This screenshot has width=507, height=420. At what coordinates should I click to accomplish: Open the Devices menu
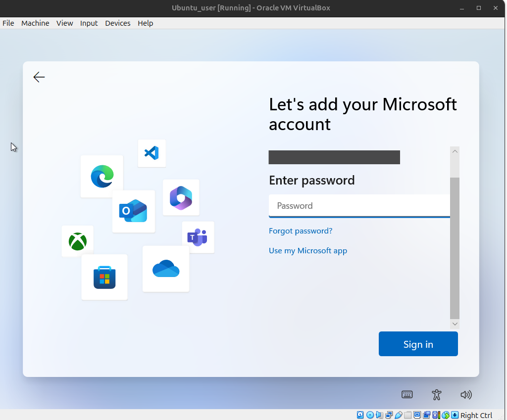tap(118, 23)
